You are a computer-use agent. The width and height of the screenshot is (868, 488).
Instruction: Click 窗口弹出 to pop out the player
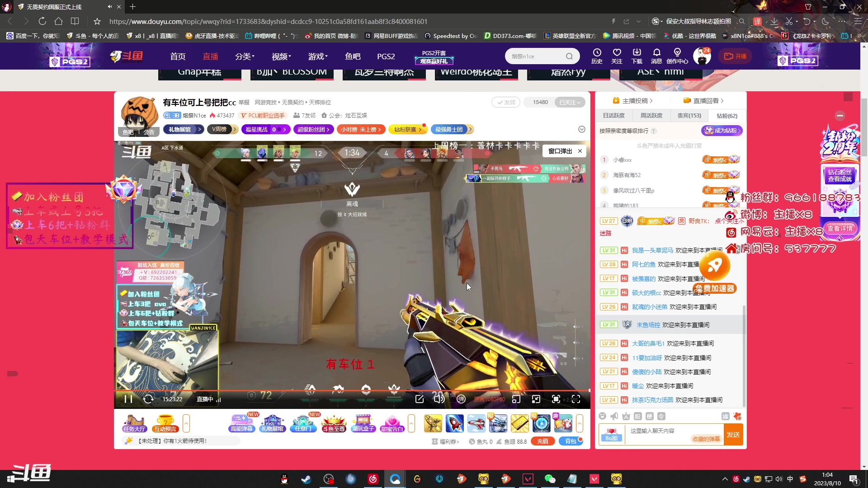pos(560,151)
